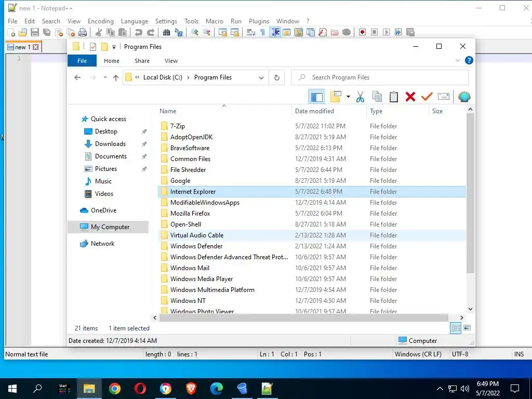Click Explorer Help question mark icon
This screenshot has width=532, height=399.
[x=469, y=60]
